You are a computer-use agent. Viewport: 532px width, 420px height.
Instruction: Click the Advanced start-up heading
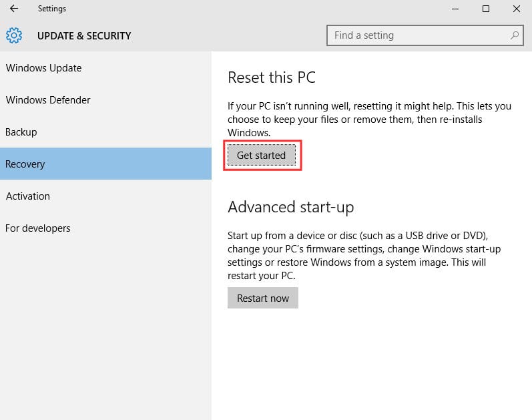291,207
